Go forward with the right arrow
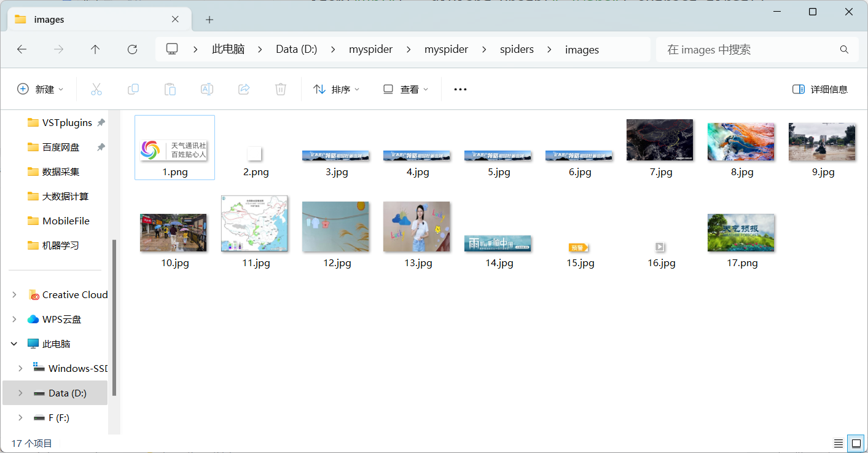The width and height of the screenshot is (868, 453). tap(58, 49)
